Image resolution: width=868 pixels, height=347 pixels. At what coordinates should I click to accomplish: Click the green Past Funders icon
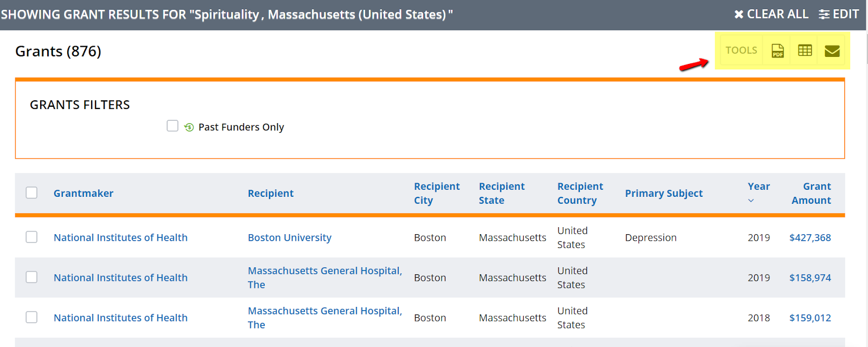(189, 127)
